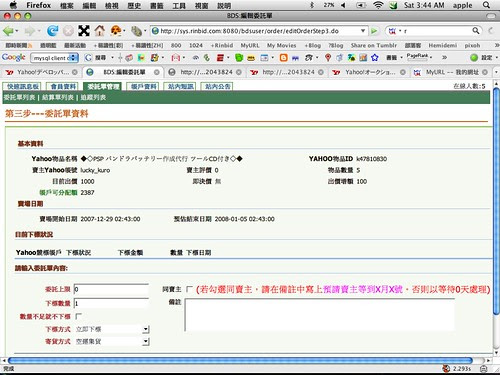Click the horizontal scrollbar at window bottom
Screen dimensions: 500x375
[240, 360]
